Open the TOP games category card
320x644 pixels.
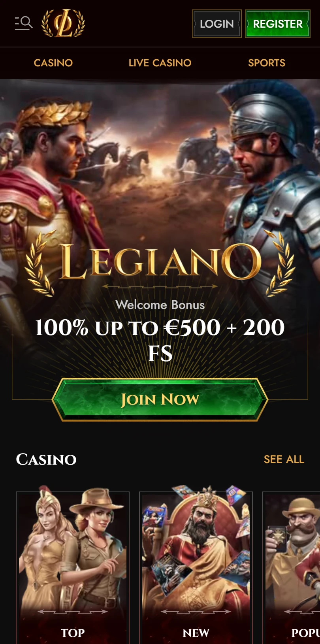tap(73, 568)
